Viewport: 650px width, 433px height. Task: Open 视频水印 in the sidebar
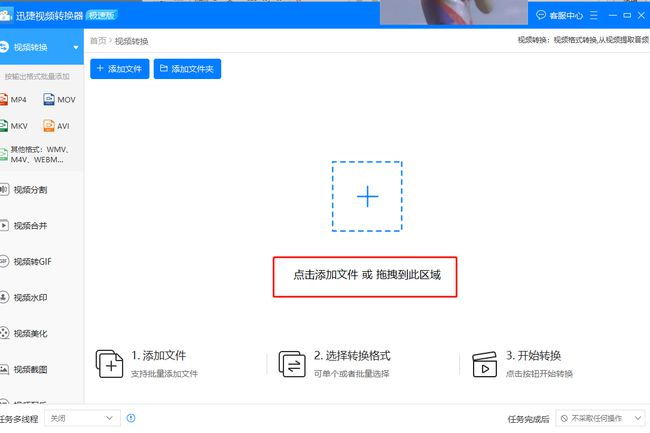[x=30, y=298]
